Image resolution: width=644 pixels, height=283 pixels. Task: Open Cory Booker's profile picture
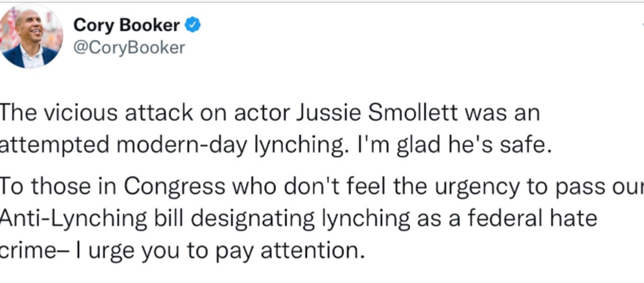[x=32, y=36]
